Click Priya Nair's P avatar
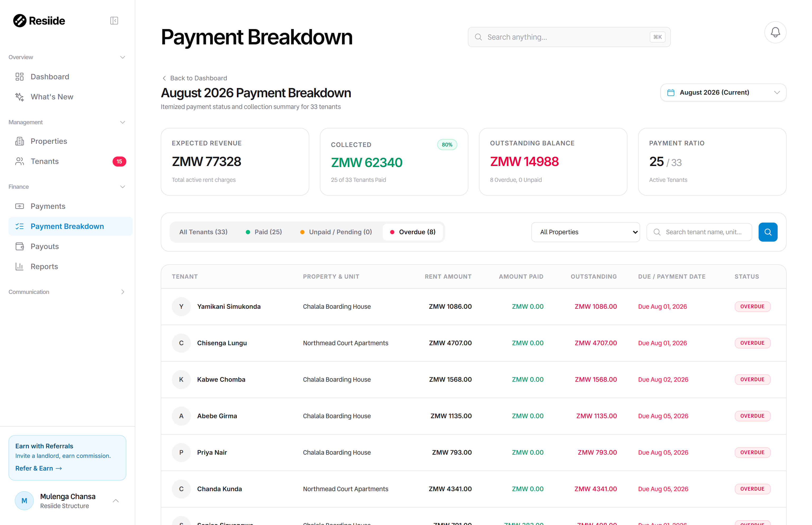 (181, 452)
